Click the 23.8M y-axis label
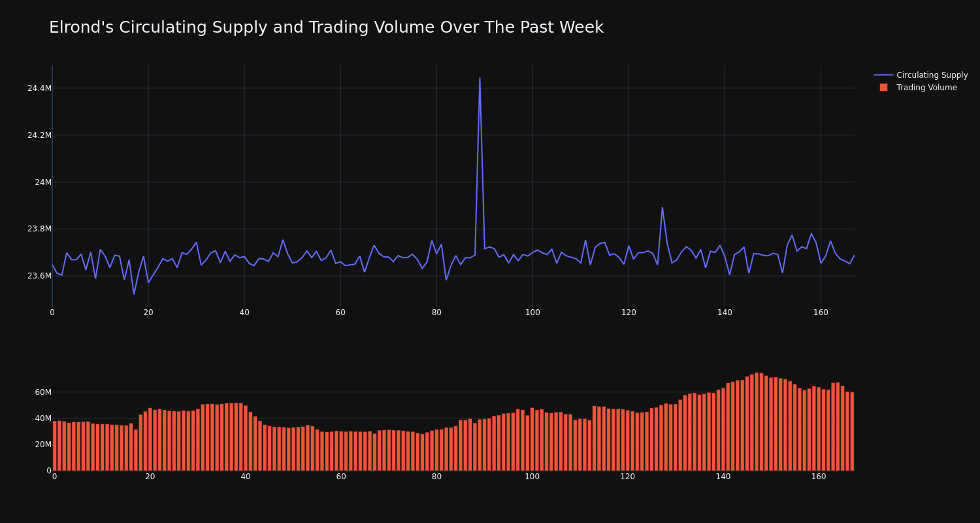This screenshot has height=523, width=980. (39, 229)
